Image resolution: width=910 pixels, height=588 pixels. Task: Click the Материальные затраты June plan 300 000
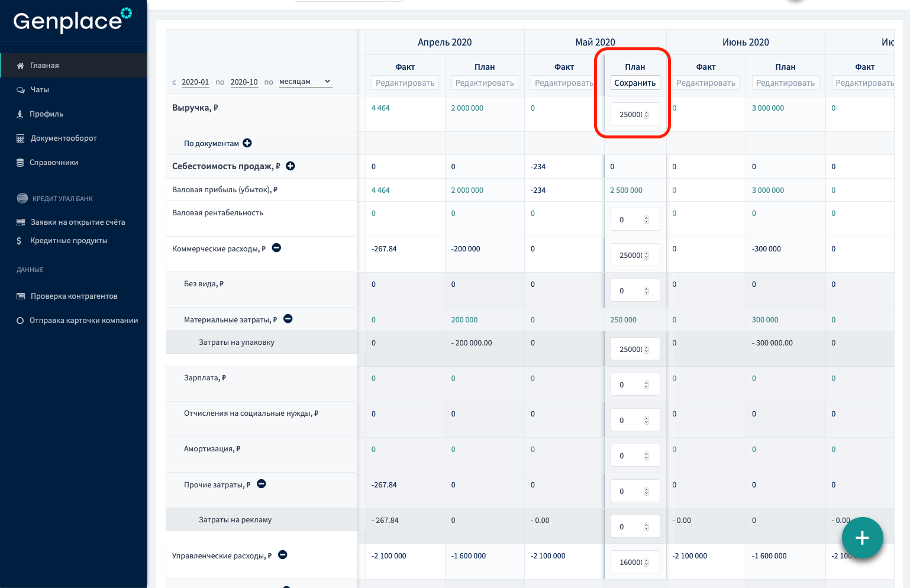(x=765, y=320)
